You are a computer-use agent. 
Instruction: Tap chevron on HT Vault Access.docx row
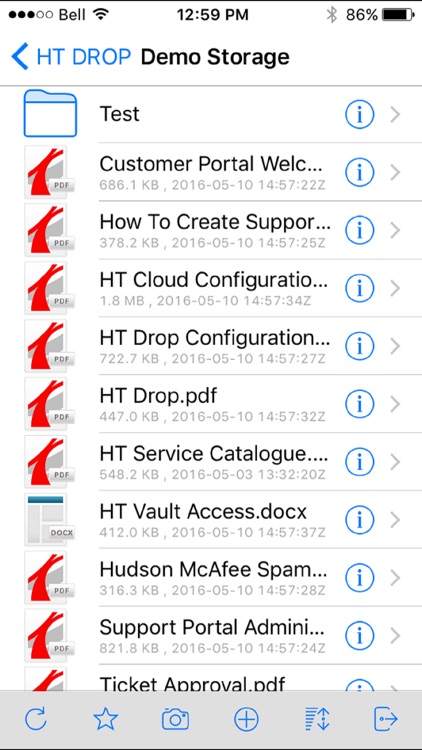395,520
